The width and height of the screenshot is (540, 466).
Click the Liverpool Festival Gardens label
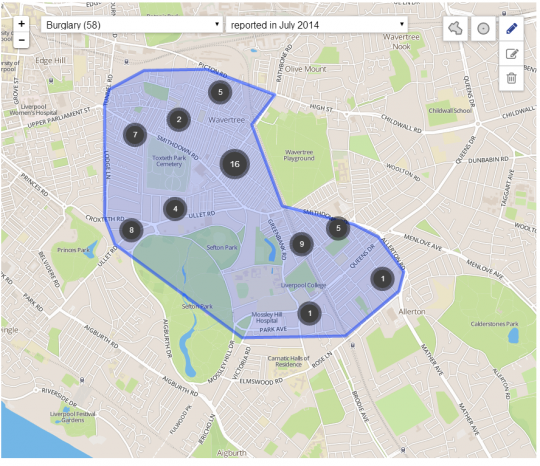73,417
